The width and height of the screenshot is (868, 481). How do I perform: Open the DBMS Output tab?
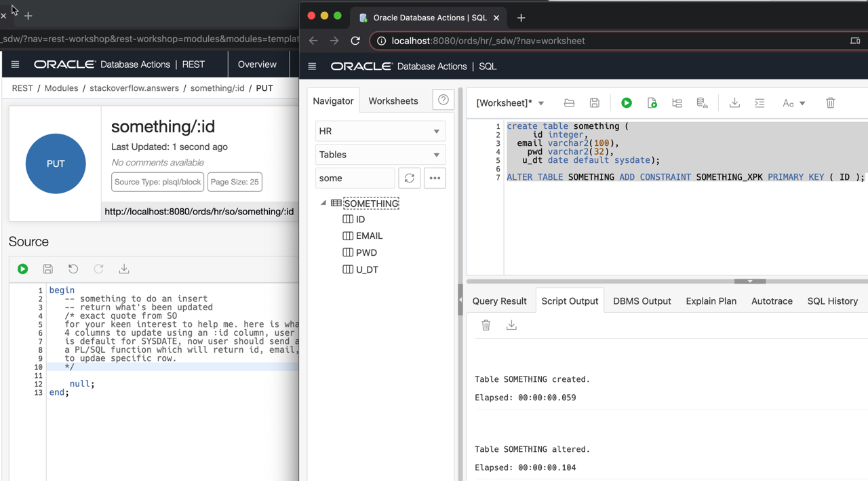pyautogui.click(x=642, y=301)
